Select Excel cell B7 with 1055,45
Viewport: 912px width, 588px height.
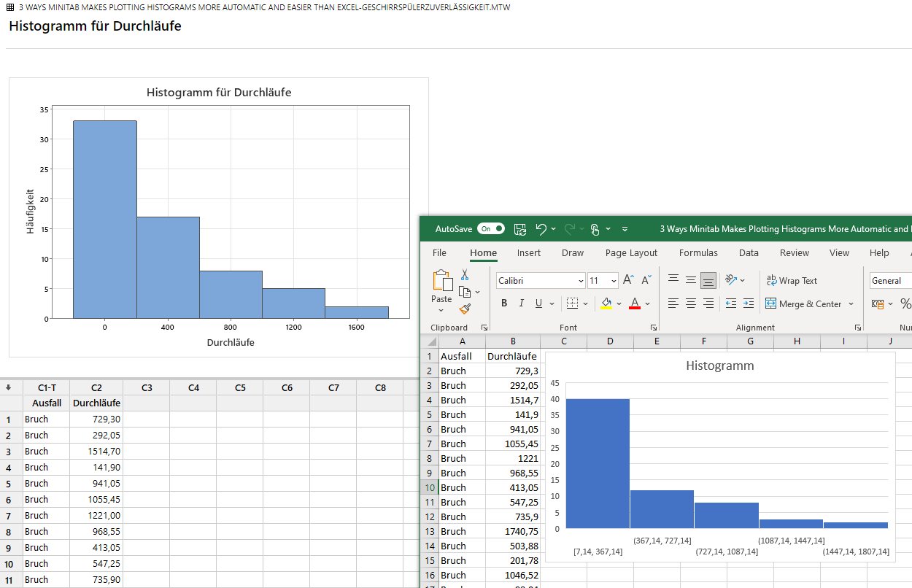click(x=513, y=444)
